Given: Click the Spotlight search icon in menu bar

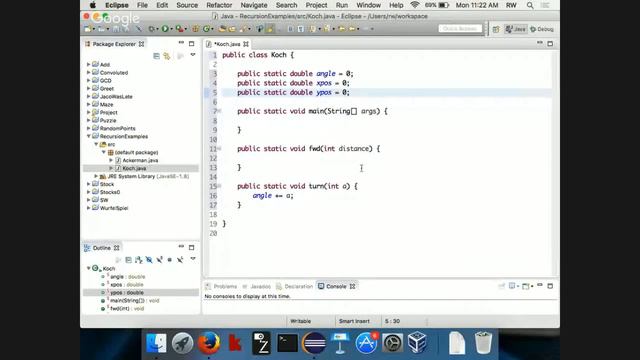Looking at the screenshot, I should [530, 5].
